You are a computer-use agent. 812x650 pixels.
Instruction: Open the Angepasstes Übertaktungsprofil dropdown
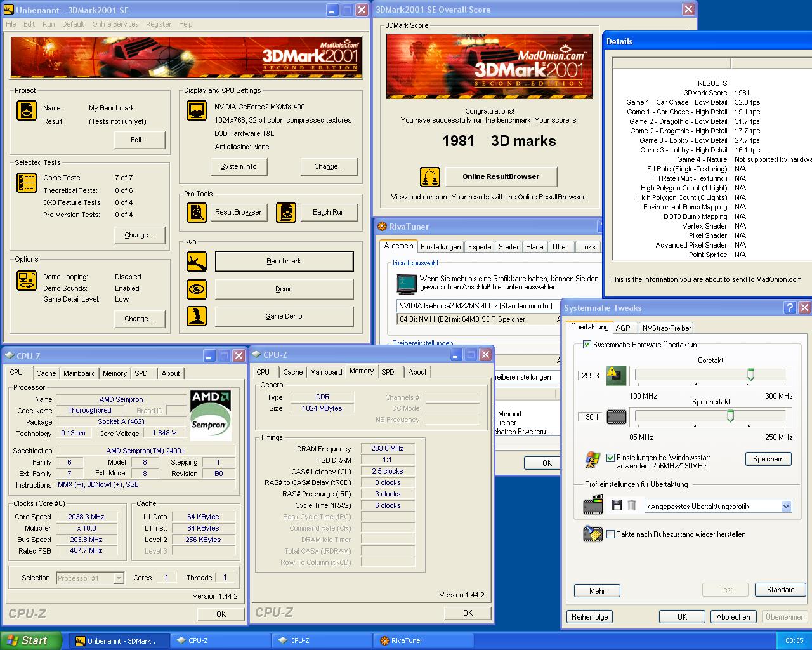[787, 507]
